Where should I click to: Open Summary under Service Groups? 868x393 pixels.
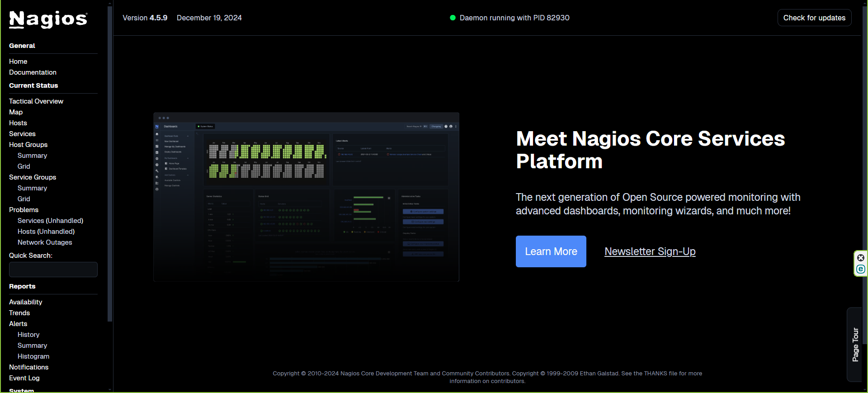32,188
